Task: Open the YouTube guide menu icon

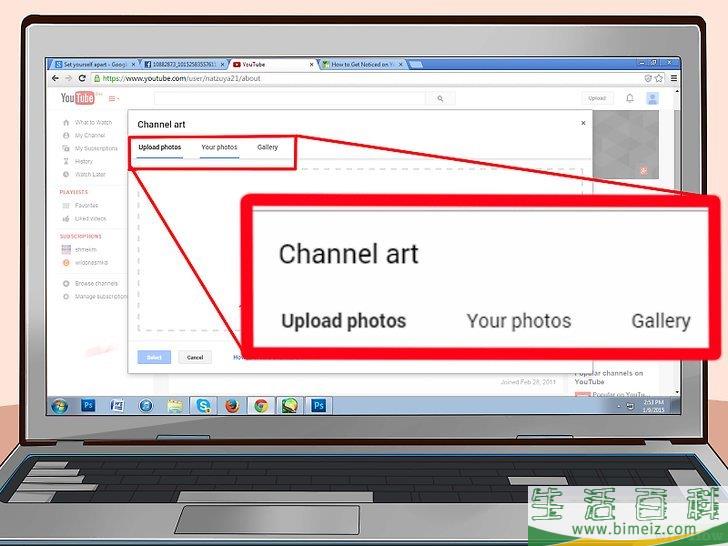Action: pyautogui.click(x=114, y=98)
